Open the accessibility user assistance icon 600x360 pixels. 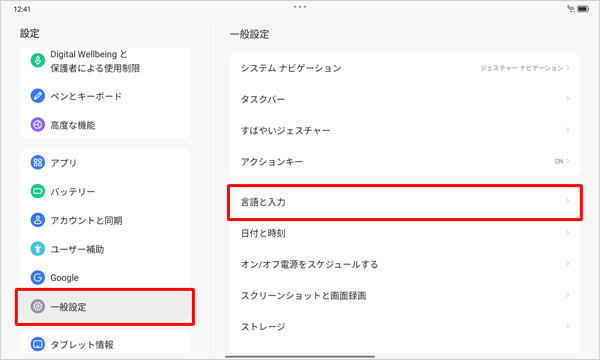pyautogui.click(x=38, y=249)
